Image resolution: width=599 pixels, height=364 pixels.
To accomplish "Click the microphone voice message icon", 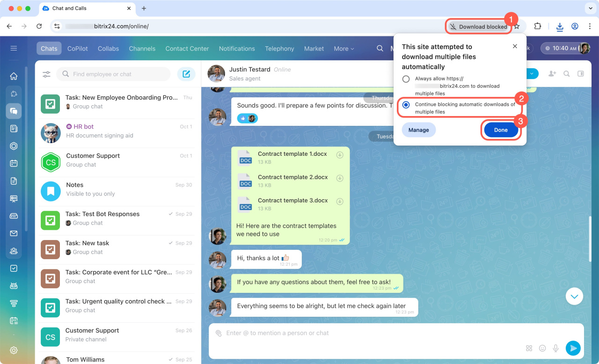I will (556, 348).
